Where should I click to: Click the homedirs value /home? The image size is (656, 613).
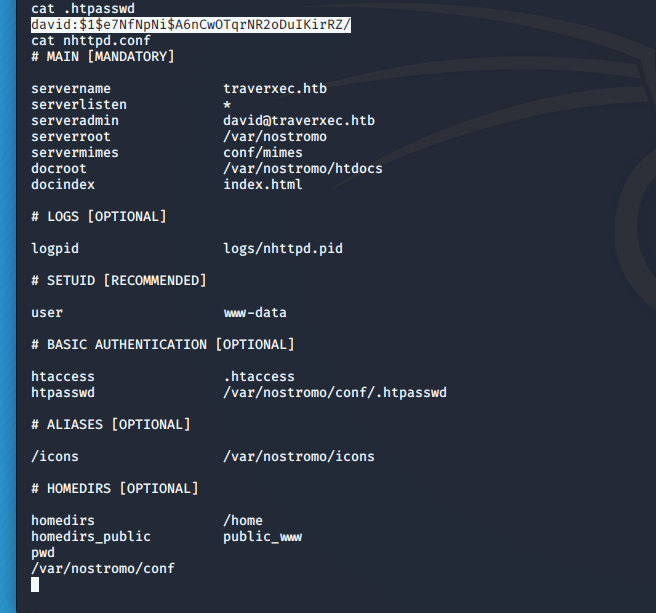coord(243,521)
